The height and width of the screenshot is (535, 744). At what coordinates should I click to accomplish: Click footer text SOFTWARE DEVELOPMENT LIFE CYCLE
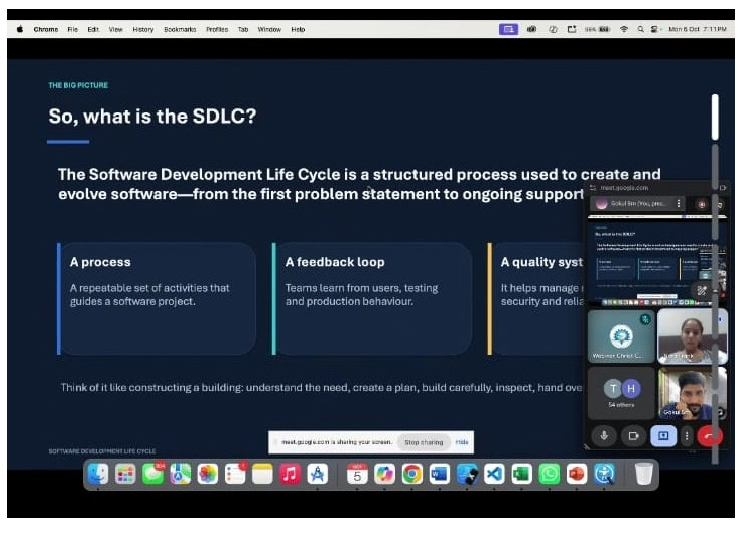coord(102,451)
